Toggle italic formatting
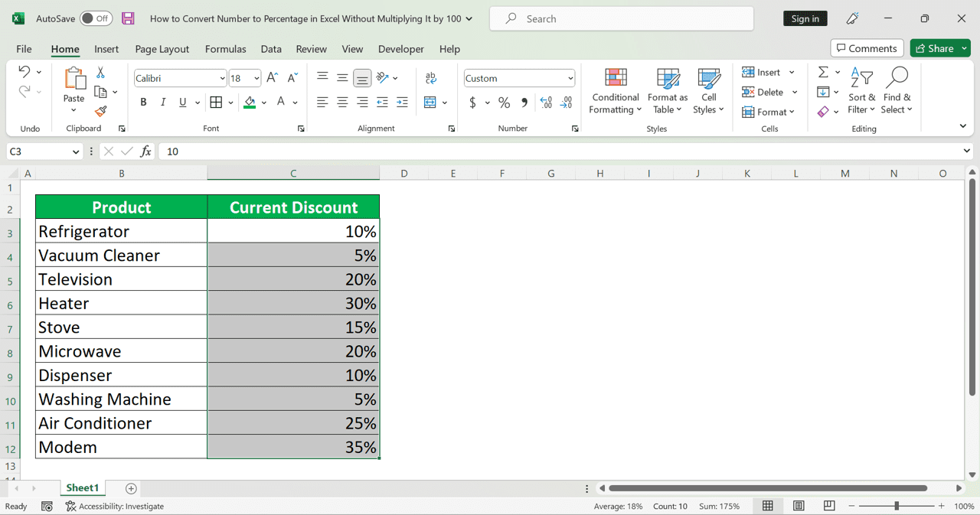The image size is (980, 515). (162, 102)
